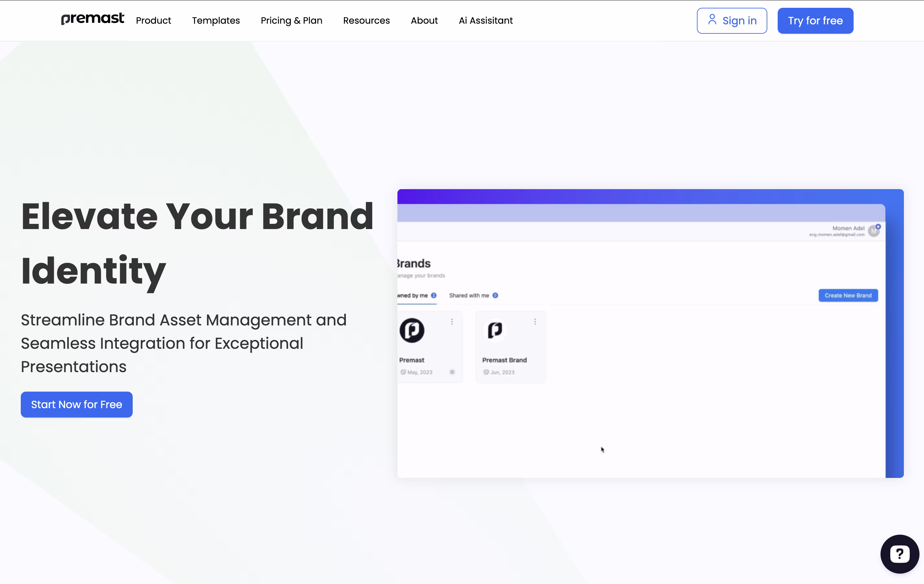
Task: Click Start Now for Free button
Action: 77,405
